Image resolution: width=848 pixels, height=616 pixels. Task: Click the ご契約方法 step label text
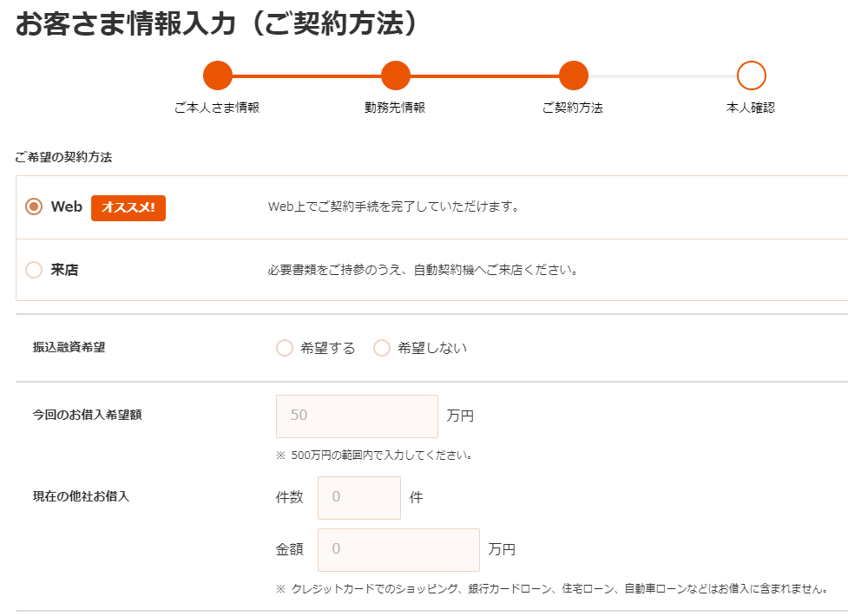(x=573, y=108)
